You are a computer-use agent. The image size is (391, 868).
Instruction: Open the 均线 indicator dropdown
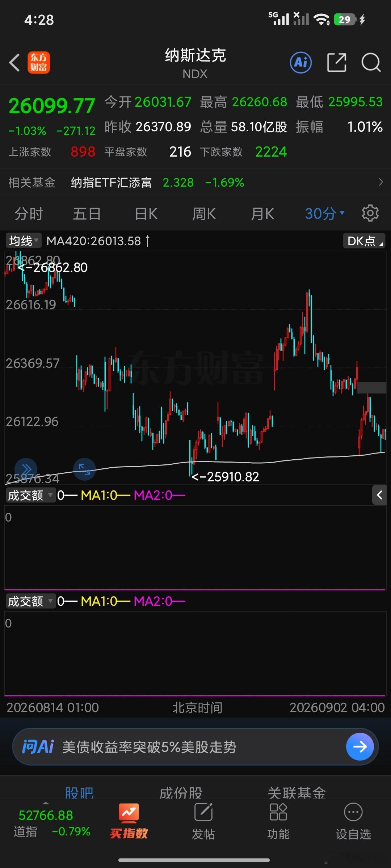click(24, 241)
